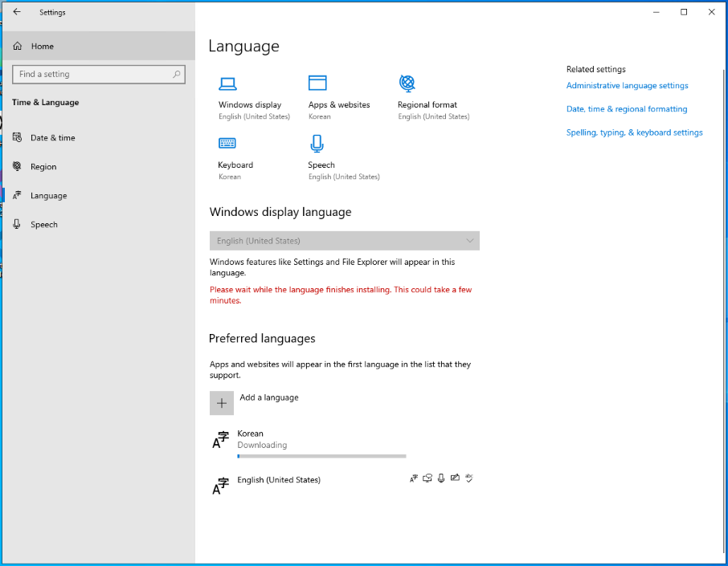Click the Korean language A字 icon
The width and height of the screenshot is (728, 566).
pyautogui.click(x=220, y=440)
